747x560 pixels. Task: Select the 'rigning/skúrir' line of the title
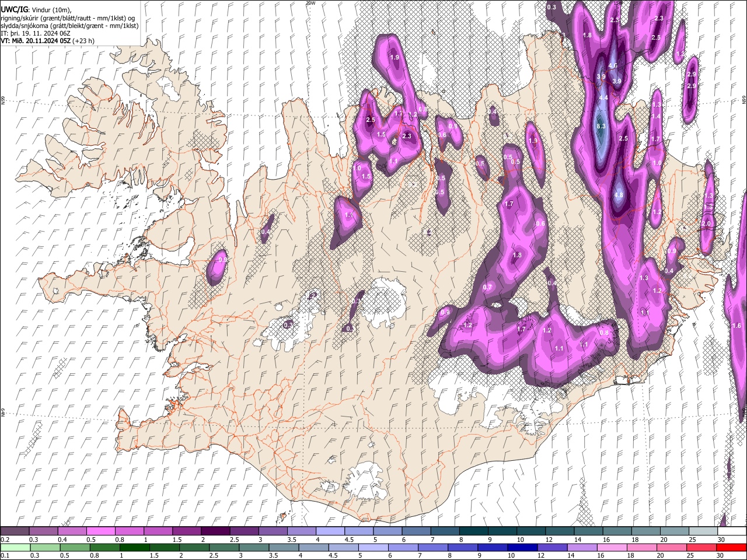68,18
